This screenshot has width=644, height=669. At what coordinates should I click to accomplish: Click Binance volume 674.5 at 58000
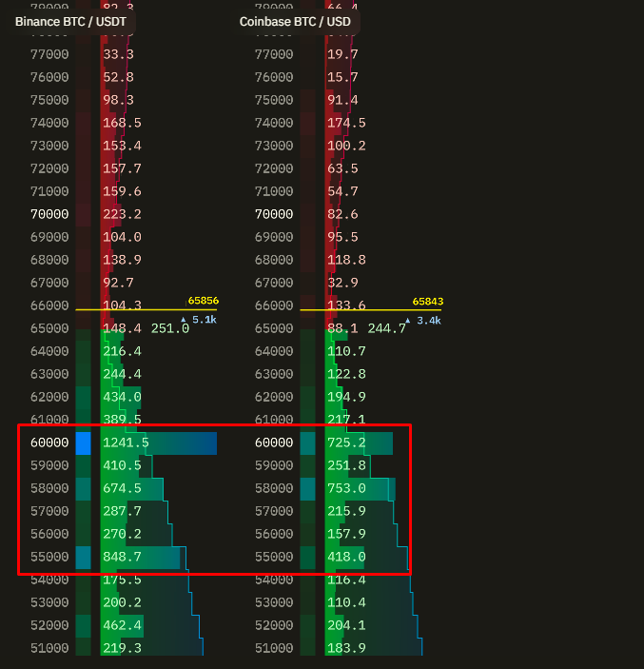tap(122, 488)
